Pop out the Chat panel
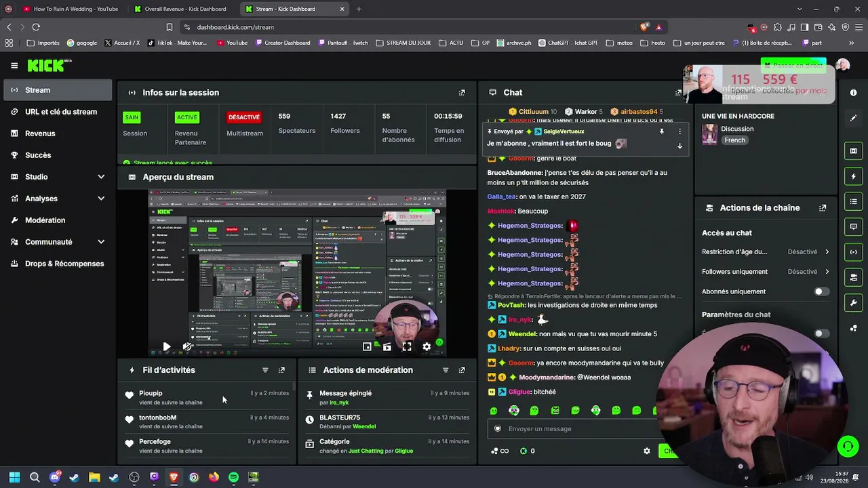 pyautogui.click(x=678, y=93)
